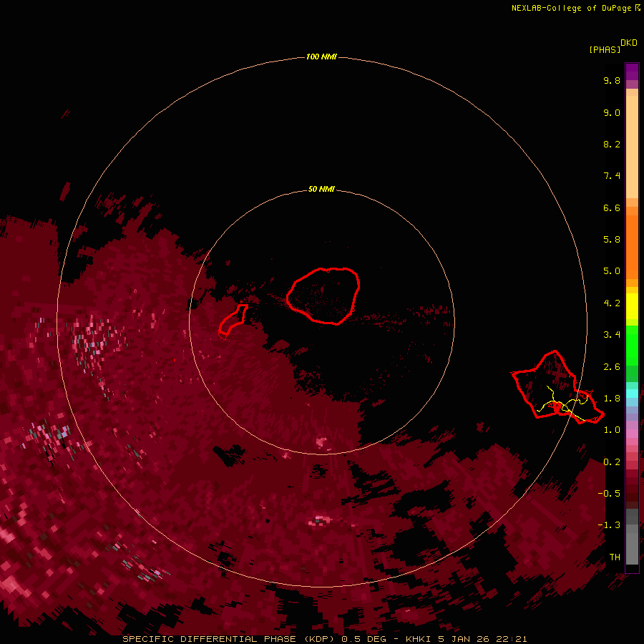Click the 50 NMI range ring label
This screenshot has height=644, width=644.
[321, 190]
